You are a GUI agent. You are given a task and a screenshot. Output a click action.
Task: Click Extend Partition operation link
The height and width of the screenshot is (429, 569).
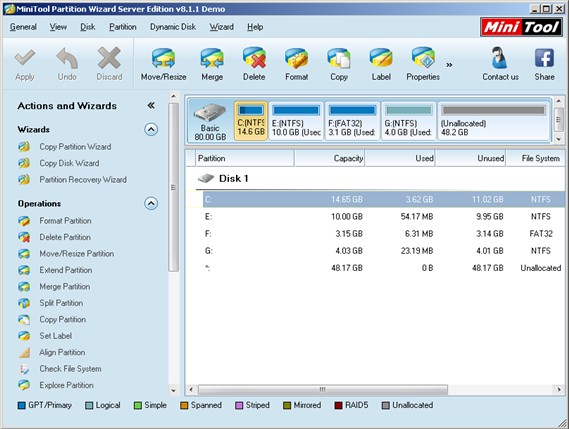tap(66, 270)
